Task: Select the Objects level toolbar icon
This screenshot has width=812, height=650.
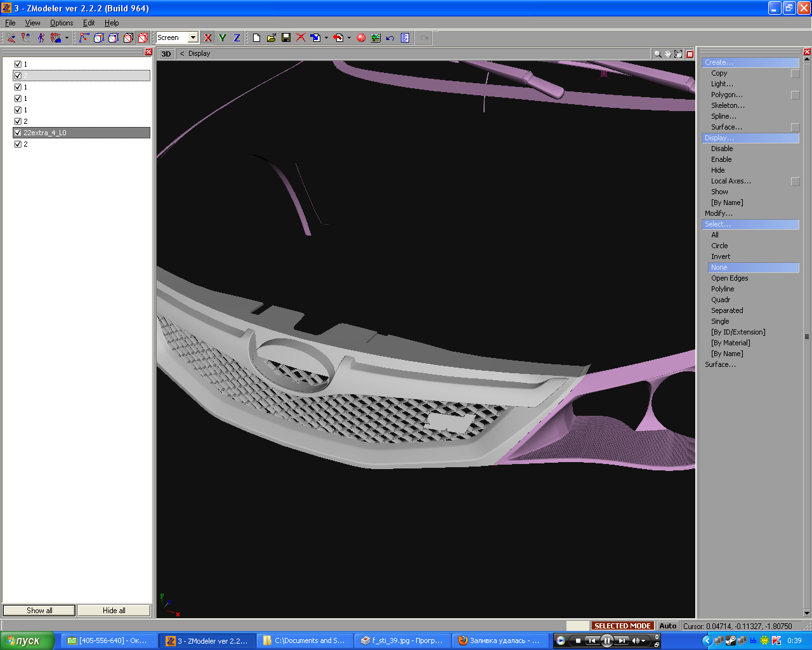Action: tap(56, 38)
